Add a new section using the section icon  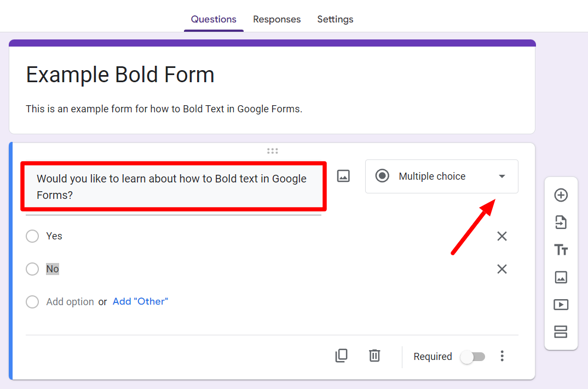[561, 332]
